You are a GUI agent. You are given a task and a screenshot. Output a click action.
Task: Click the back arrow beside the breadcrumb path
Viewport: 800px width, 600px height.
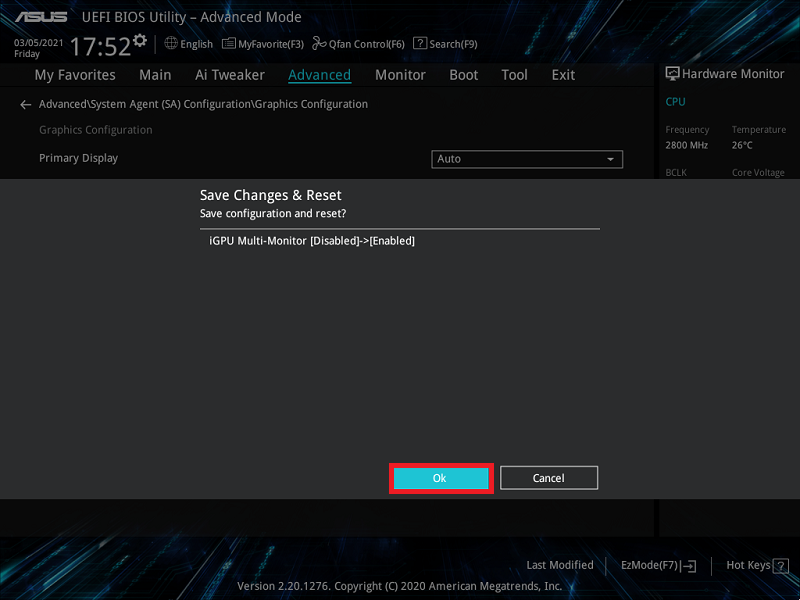coord(26,104)
